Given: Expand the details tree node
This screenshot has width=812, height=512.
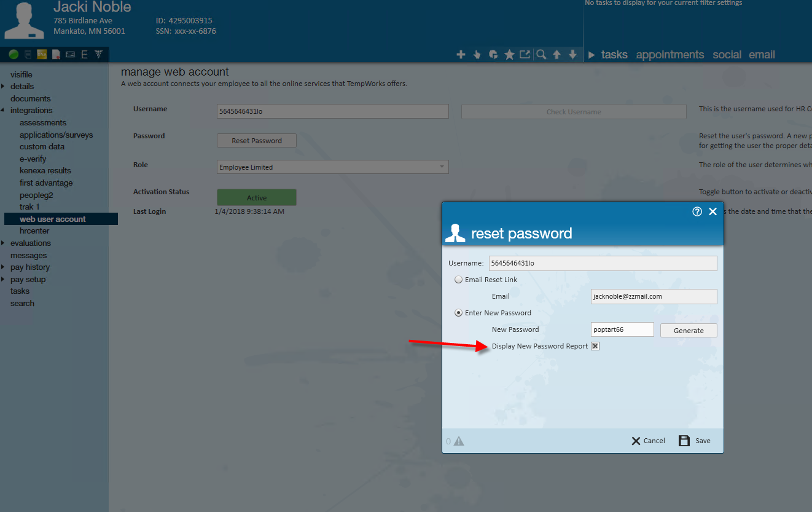Looking at the screenshot, I should tap(3, 87).
